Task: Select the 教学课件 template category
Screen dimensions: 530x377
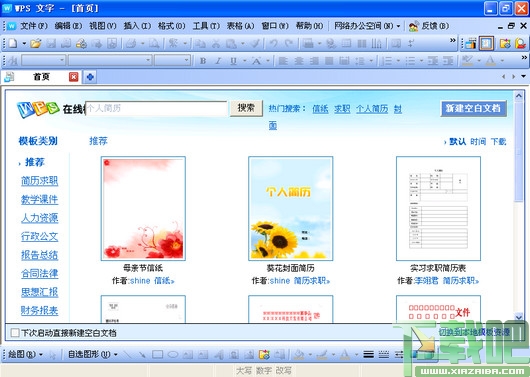Action: 40,199
